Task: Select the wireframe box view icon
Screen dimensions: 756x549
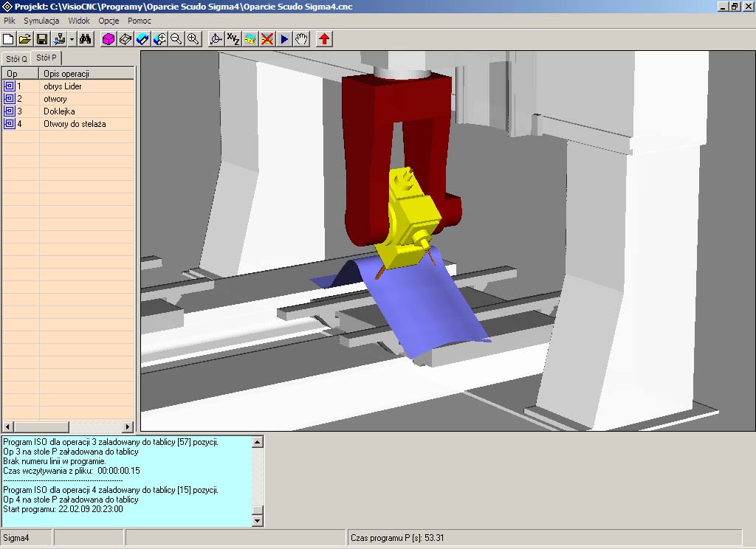Action: point(126,38)
